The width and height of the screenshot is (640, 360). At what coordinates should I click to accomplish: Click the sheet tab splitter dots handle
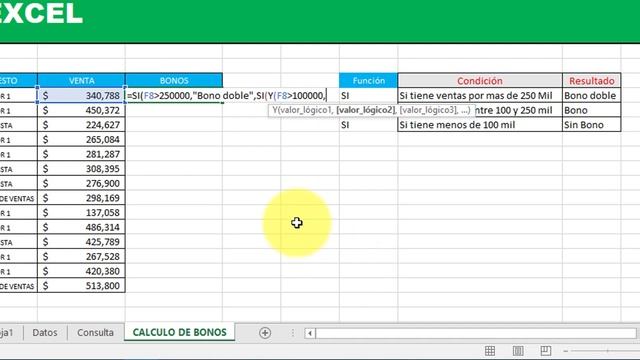293,333
